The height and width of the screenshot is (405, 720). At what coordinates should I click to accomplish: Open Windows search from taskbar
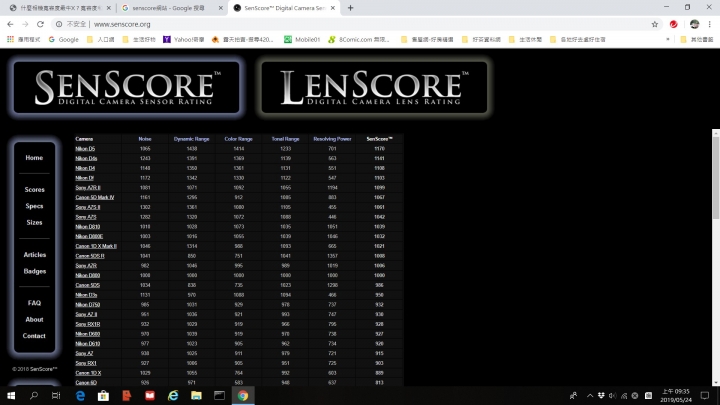click(34, 395)
